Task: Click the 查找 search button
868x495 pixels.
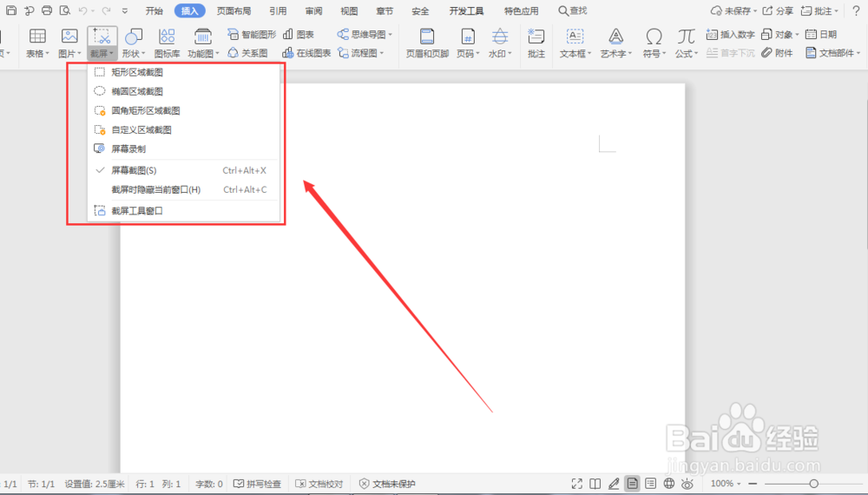Action: (572, 11)
